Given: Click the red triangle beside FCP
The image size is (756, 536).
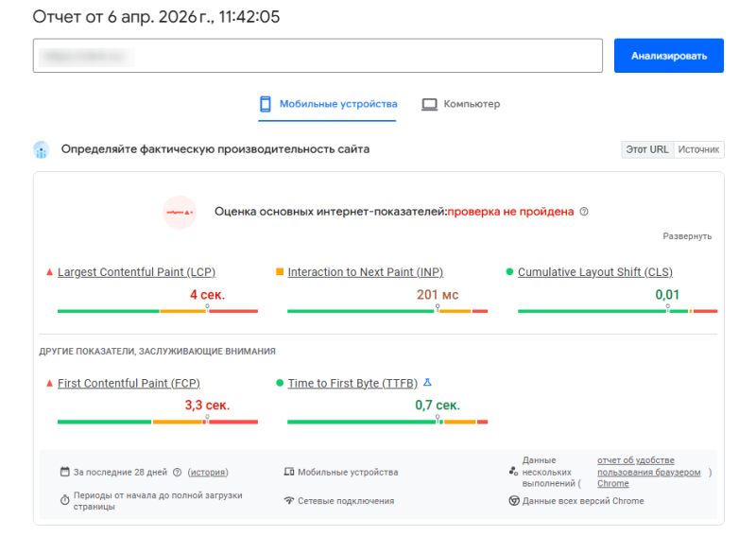Looking at the screenshot, I should pyautogui.click(x=49, y=383).
